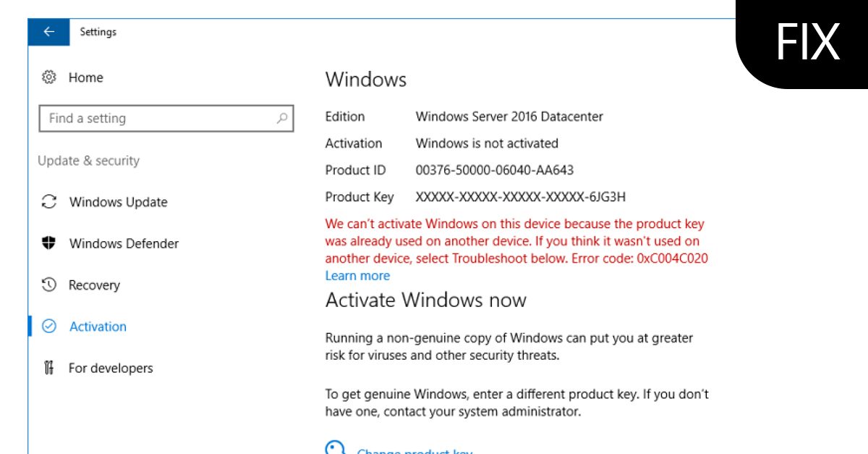Image resolution: width=868 pixels, height=454 pixels.
Task: Click the Settings label in the title bar
Action: [x=98, y=32]
